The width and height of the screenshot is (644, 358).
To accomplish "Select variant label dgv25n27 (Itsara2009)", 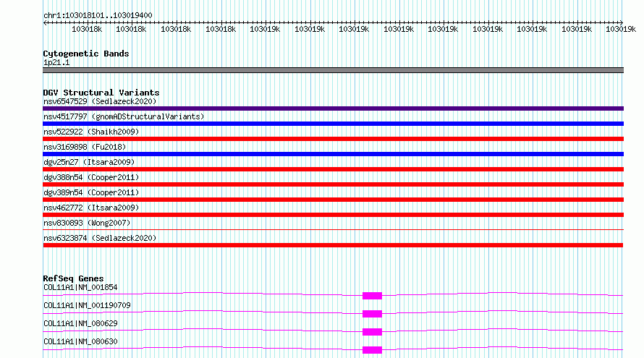I will coord(89,162).
